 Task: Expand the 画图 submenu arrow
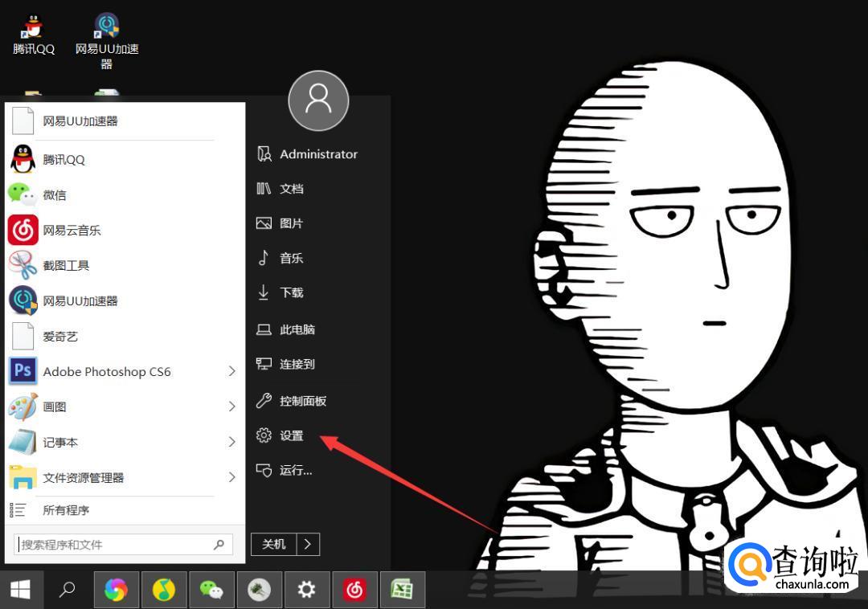coord(231,407)
